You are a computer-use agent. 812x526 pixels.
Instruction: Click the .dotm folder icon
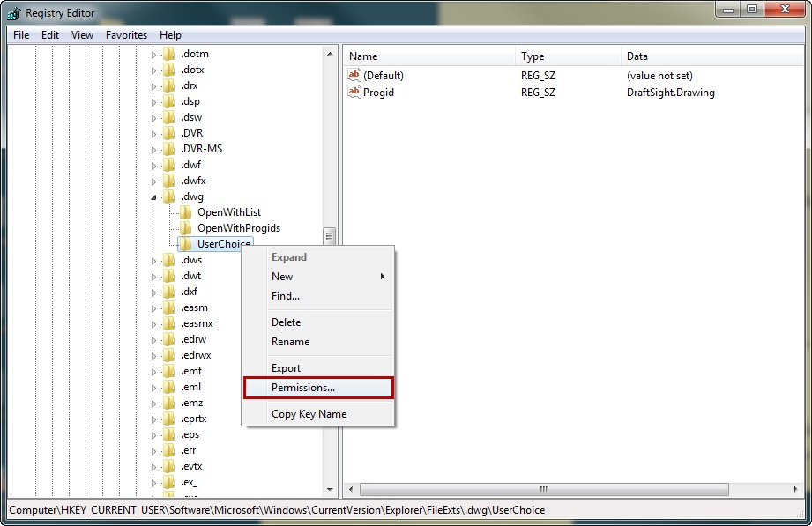coord(168,54)
